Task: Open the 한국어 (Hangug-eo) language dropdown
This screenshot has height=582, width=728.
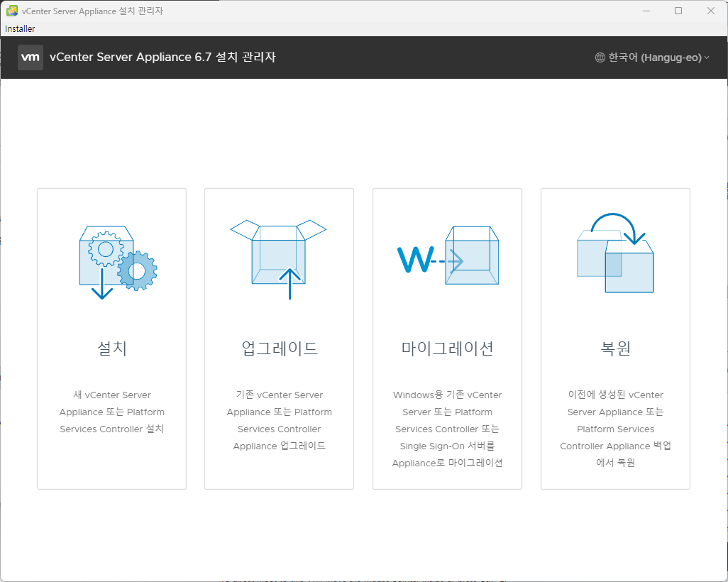Action: point(652,57)
